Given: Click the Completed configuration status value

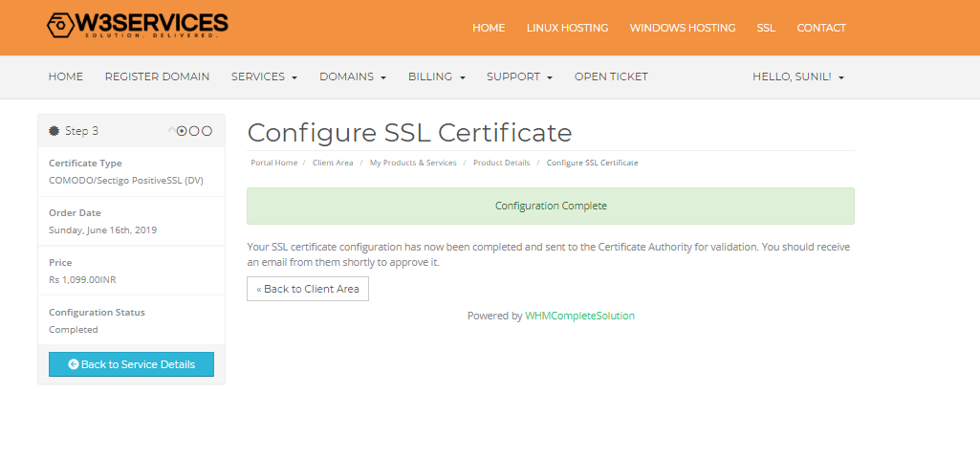Looking at the screenshot, I should click(x=73, y=329).
